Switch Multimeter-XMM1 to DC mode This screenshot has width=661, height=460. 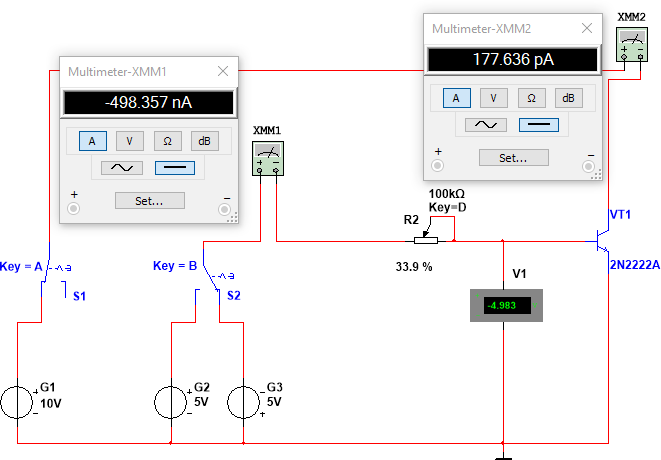coord(175,168)
